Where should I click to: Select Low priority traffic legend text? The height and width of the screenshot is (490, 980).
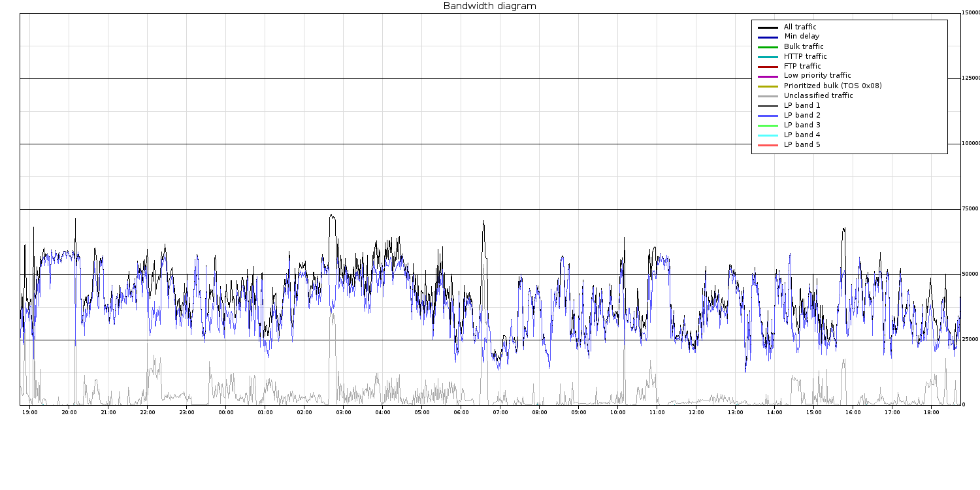coord(817,76)
